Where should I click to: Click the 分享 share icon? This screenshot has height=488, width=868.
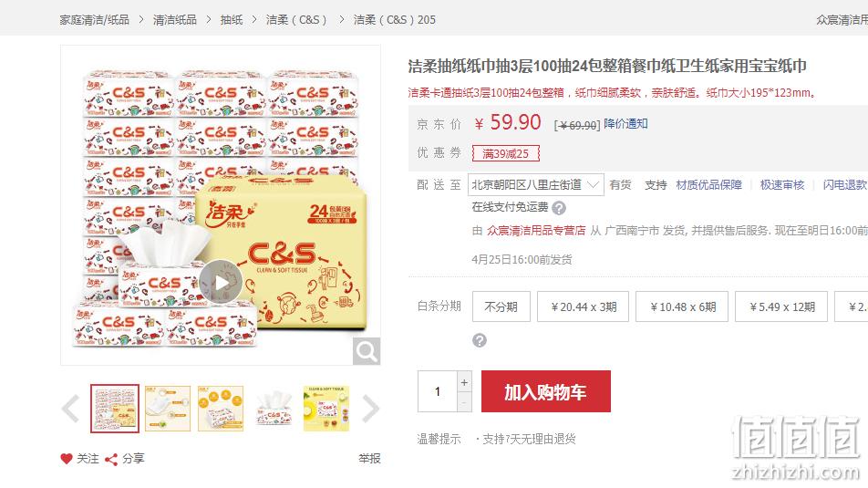coord(111,459)
